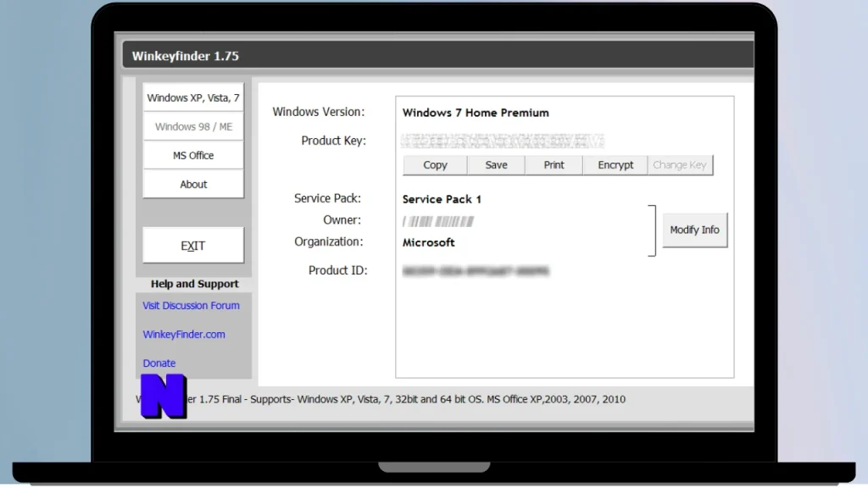This screenshot has width=868, height=488.
Task: Visit Discussion Forum link
Action: coord(191,305)
